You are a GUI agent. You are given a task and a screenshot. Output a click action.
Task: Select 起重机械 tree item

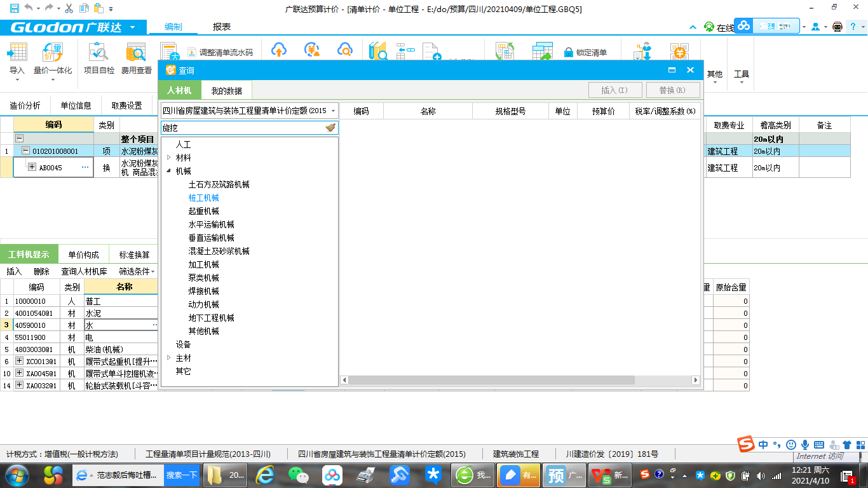click(x=204, y=211)
